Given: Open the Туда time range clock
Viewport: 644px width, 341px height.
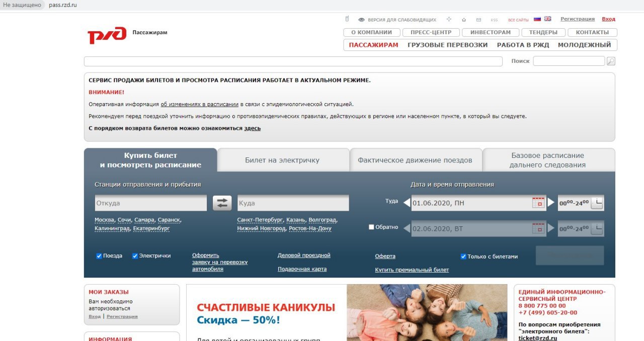Looking at the screenshot, I should tap(597, 203).
